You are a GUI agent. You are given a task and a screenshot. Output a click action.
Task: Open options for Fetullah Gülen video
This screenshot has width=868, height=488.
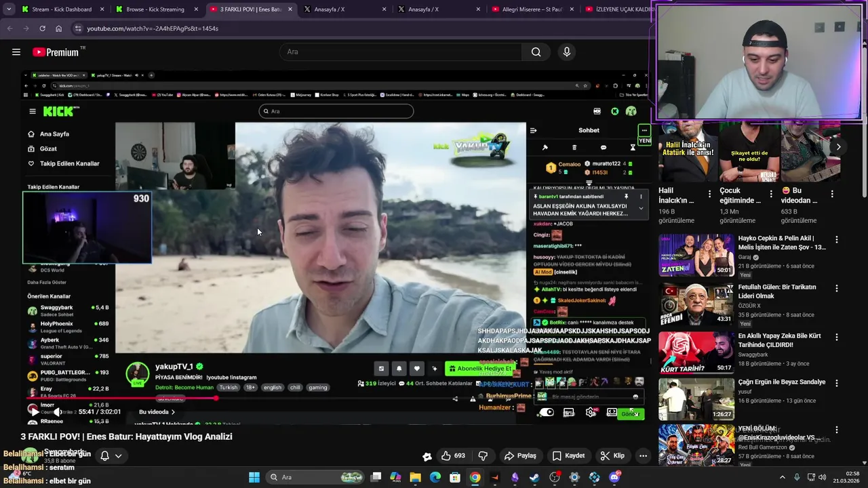[837, 287]
